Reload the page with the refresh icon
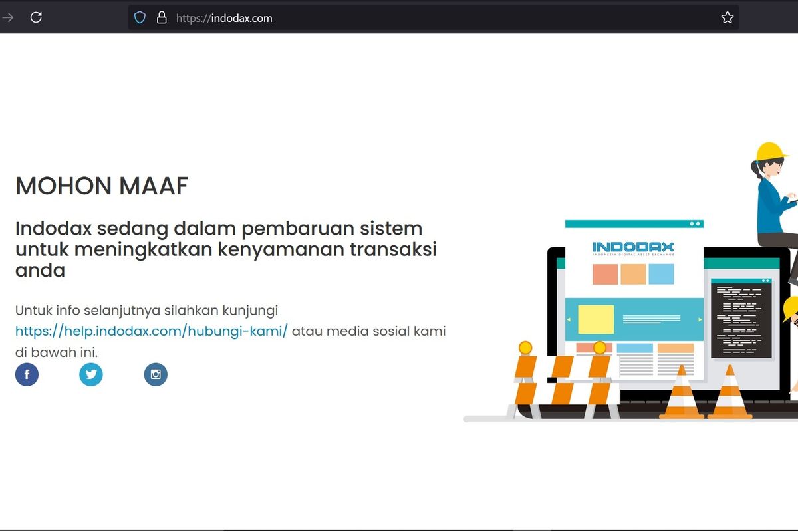Image resolution: width=798 pixels, height=532 pixels. click(37, 18)
